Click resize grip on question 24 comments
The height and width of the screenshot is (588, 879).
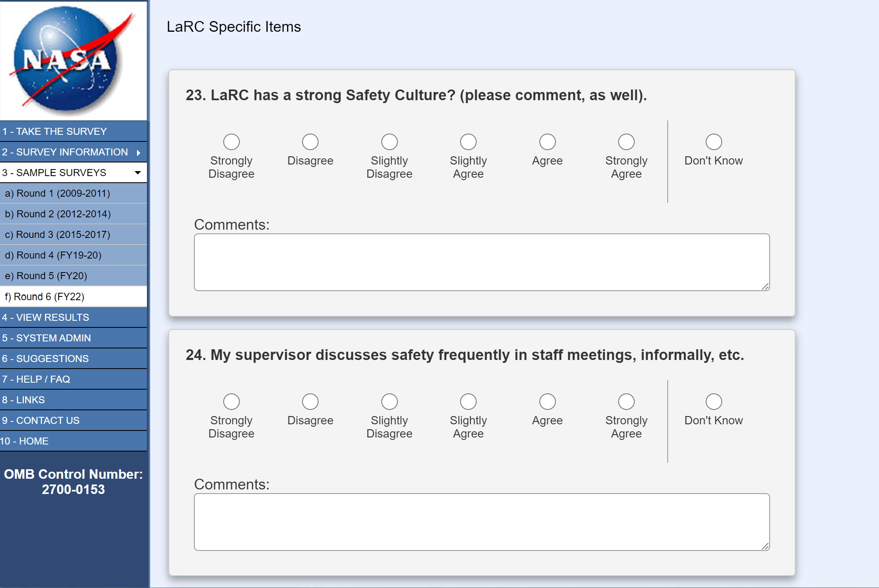[765, 546]
